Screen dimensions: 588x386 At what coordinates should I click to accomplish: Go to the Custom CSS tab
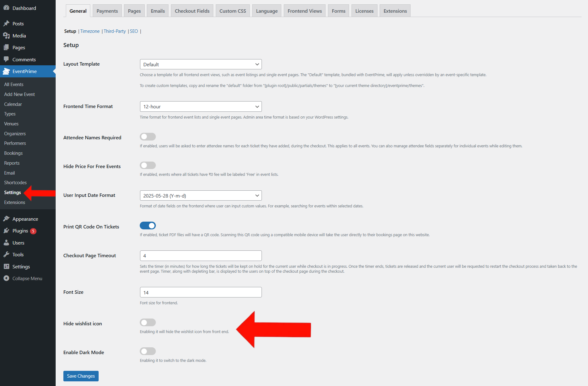tap(233, 11)
